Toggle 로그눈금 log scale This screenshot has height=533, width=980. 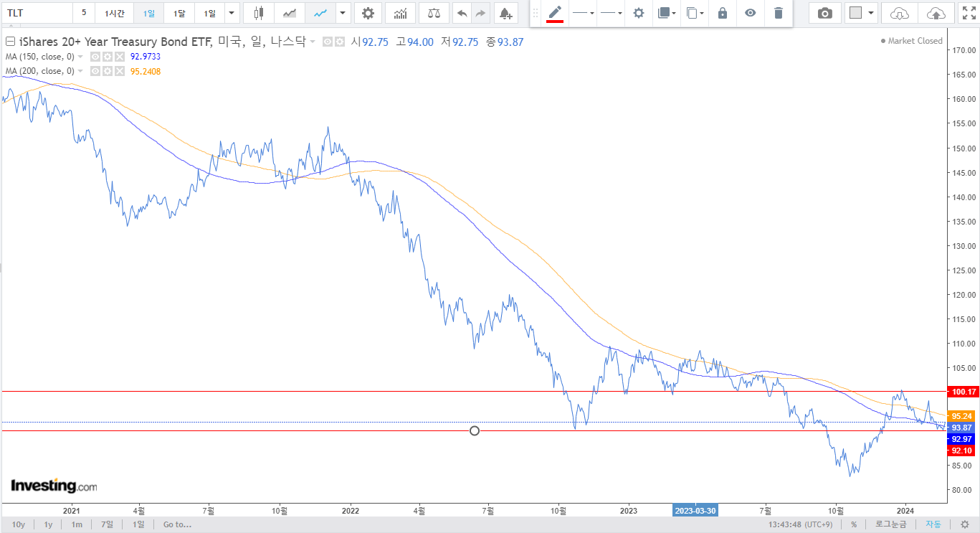tap(890, 524)
